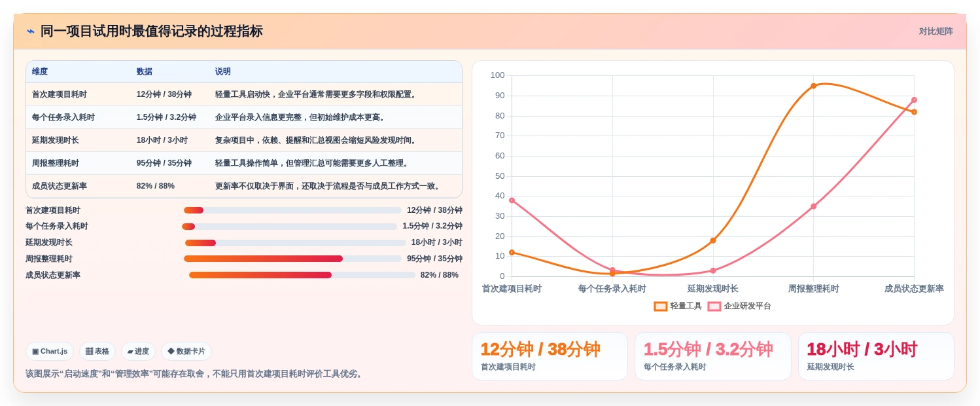Select the 首次建项目耗时 table row label

(60, 94)
